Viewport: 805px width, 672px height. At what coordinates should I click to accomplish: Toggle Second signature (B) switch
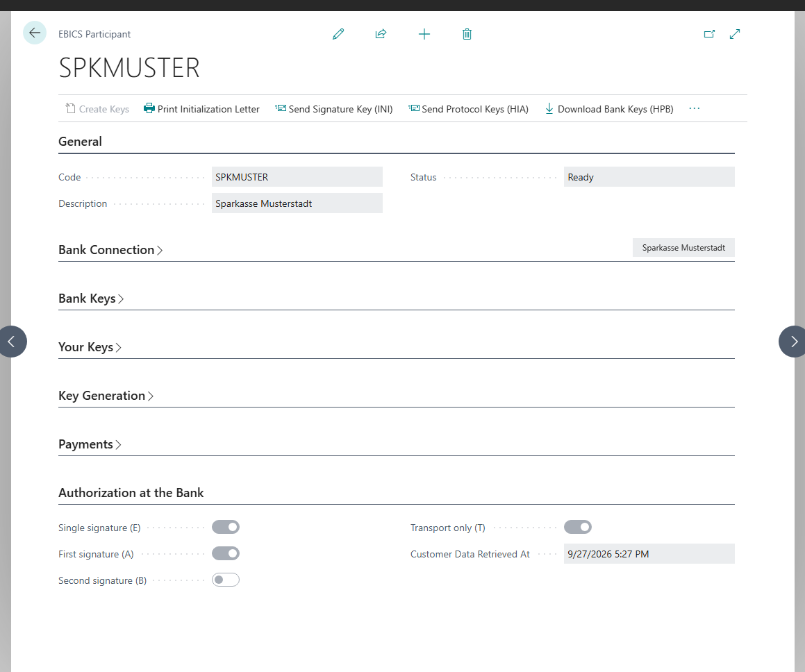click(x=225, y=580)
